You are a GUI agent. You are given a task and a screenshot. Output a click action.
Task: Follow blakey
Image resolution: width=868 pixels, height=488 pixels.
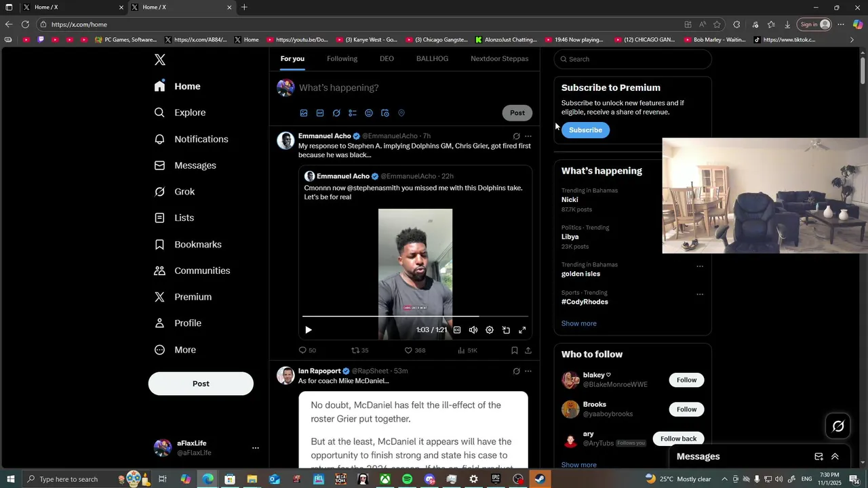pyautogui.click(x=686, y=380)
